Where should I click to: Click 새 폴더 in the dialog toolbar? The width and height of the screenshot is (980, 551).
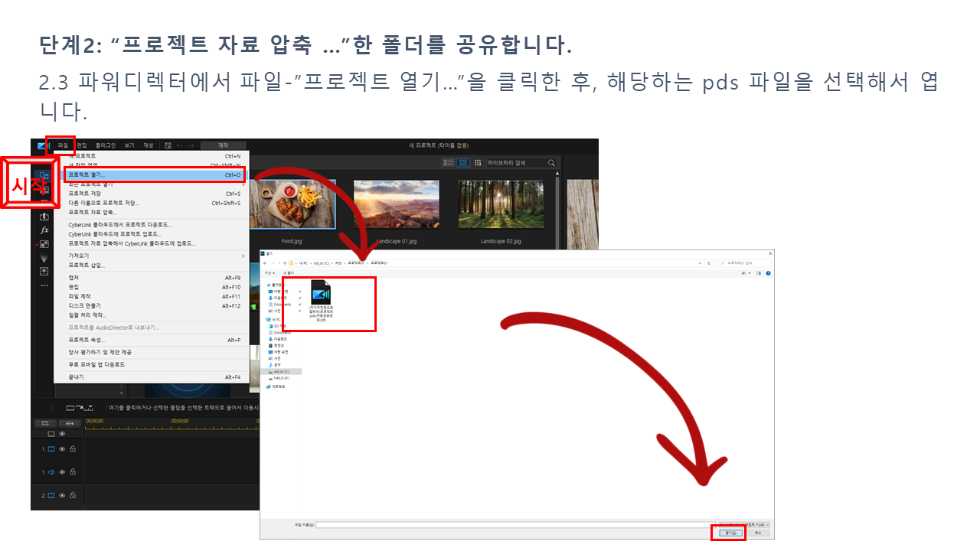click(x=289, y=272)
